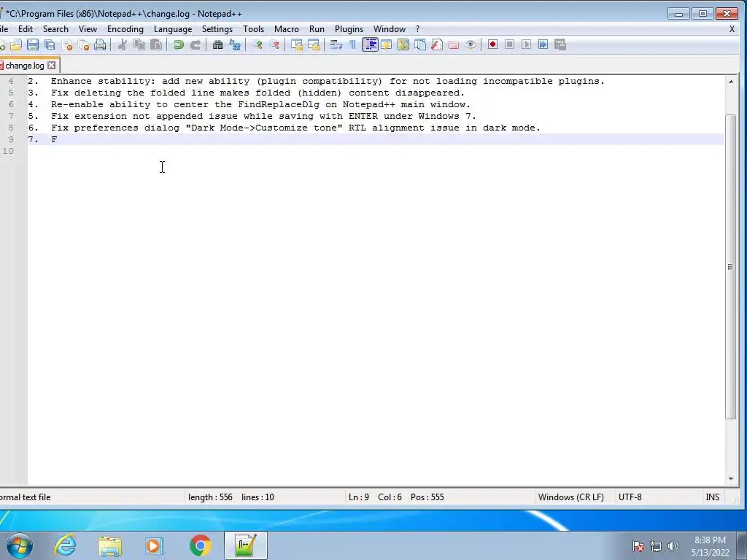747x560 pixels.
Task: Open the Language menu
Action: (x=173, y=29)
